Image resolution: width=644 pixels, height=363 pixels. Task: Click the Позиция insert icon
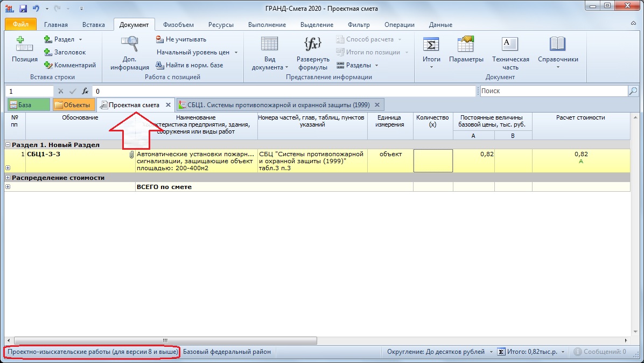click(24, 44)
